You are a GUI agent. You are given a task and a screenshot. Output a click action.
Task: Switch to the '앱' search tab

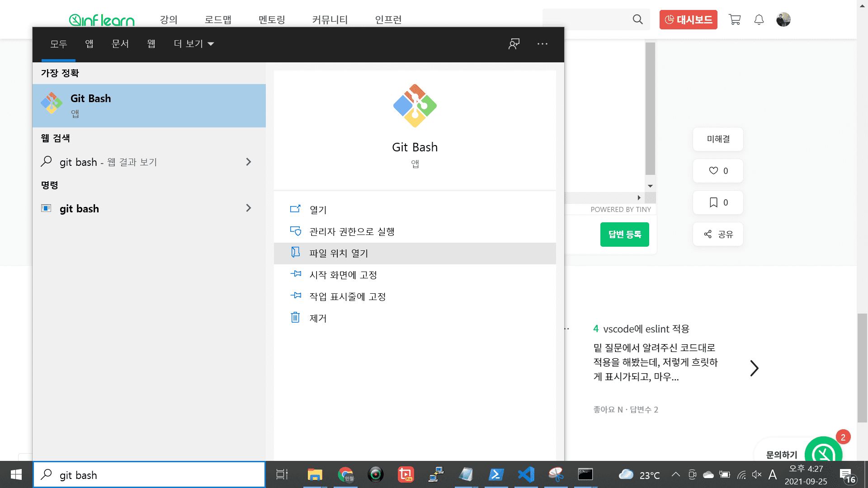(x=90, y=44)
